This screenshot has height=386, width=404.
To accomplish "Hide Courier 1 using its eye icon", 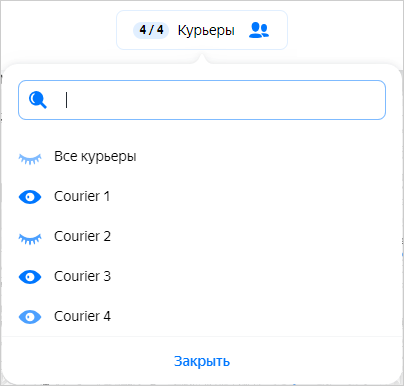I will (30, 197).
